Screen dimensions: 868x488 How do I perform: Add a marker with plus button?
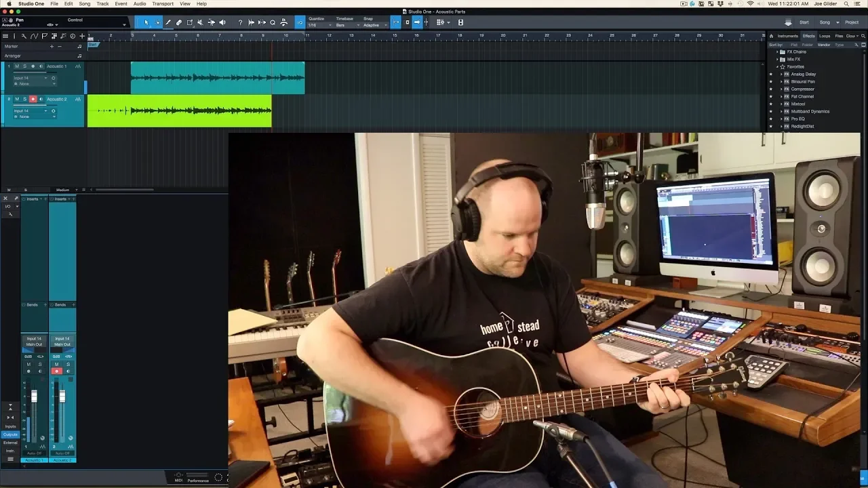(x=52, y=46)
